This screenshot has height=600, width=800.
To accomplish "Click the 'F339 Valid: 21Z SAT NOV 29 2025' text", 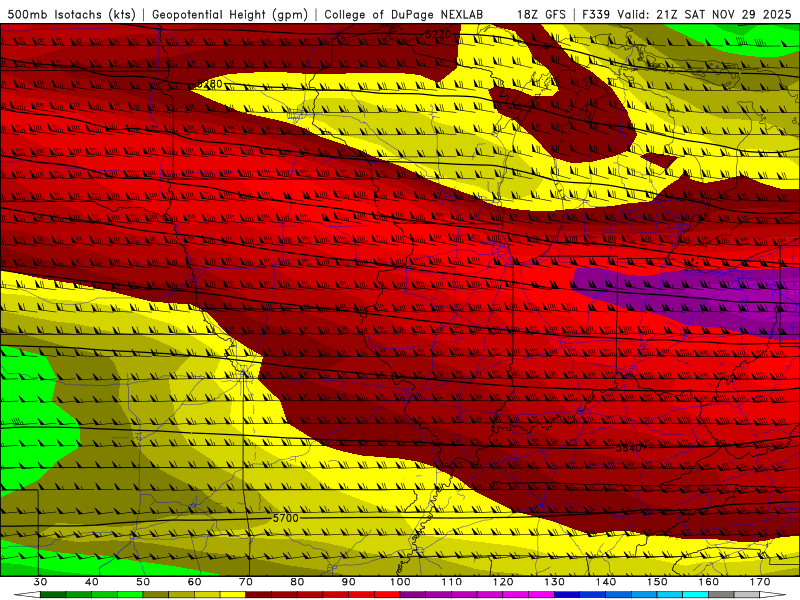I will pyautogui.click(x=687, y=14).
